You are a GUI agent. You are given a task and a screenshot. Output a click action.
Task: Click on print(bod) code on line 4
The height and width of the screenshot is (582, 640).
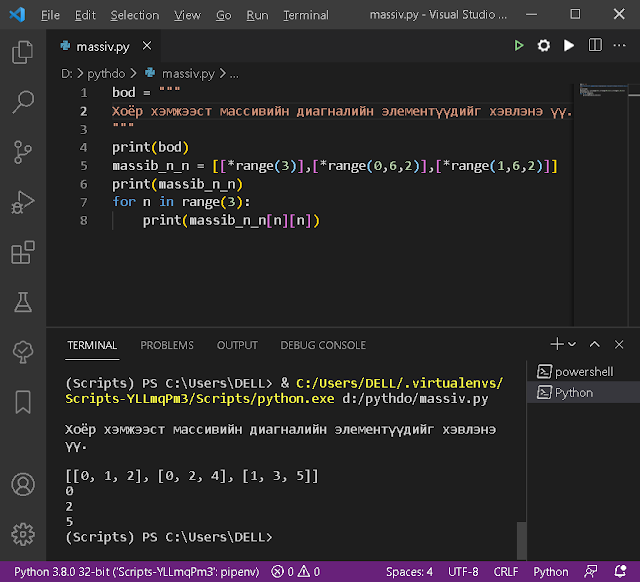151,147
